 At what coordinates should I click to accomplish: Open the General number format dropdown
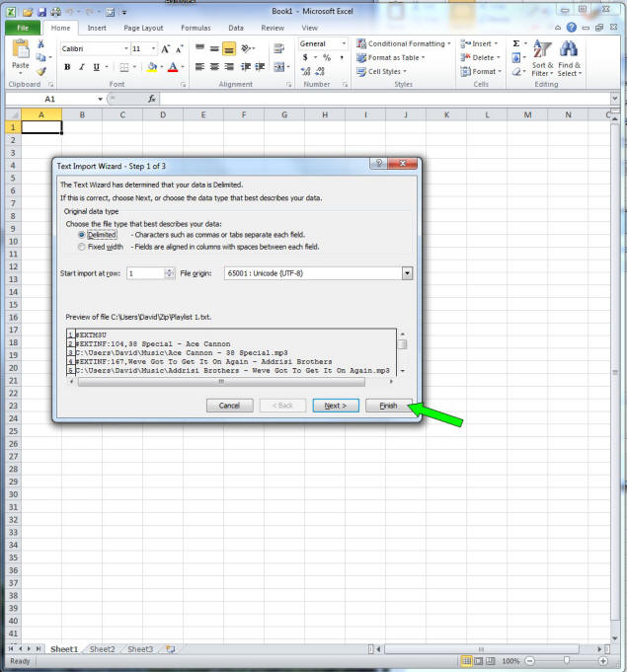click(x=344, y=43)
